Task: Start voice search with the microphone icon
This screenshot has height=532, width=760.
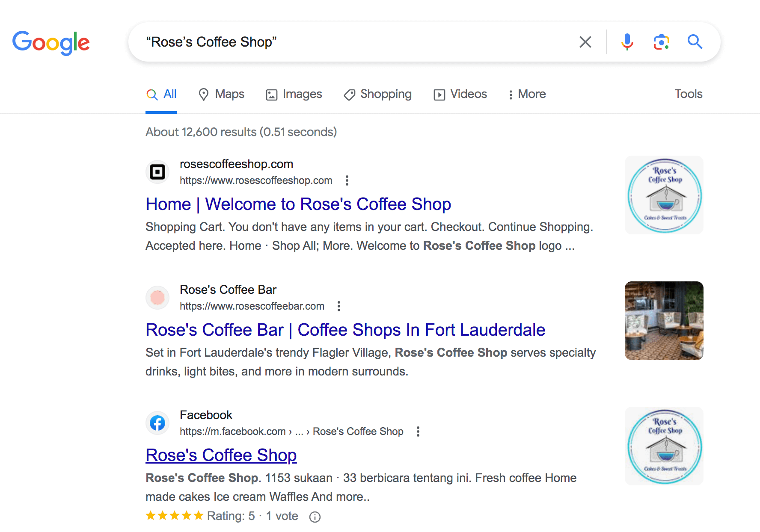Action: [627, 41]
